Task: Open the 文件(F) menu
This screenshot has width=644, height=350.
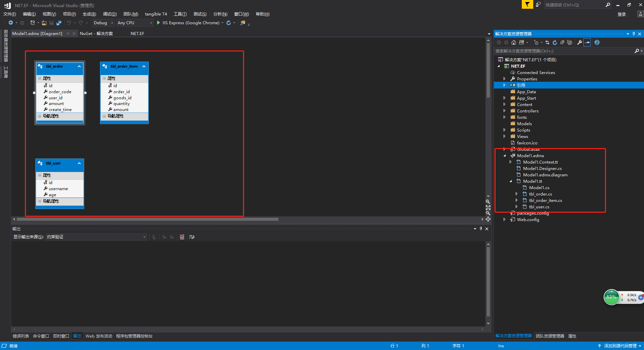Action: (9, 14)
